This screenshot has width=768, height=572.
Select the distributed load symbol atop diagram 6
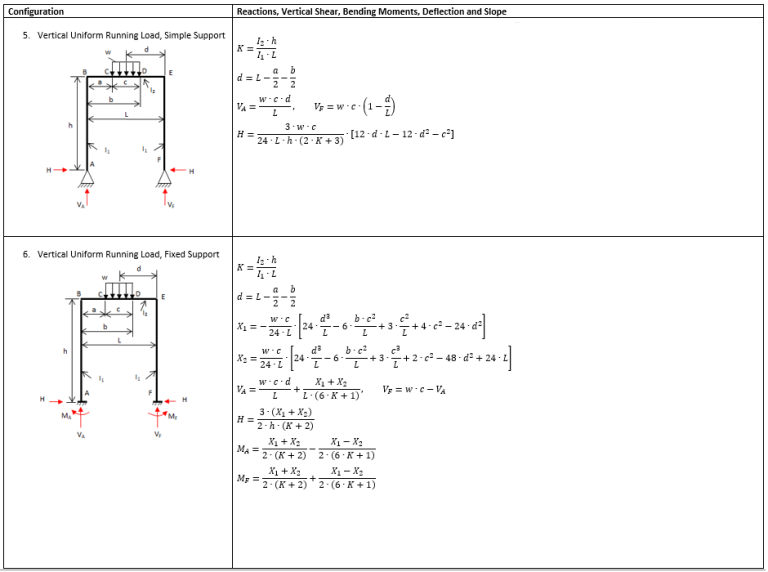point(120,288)
